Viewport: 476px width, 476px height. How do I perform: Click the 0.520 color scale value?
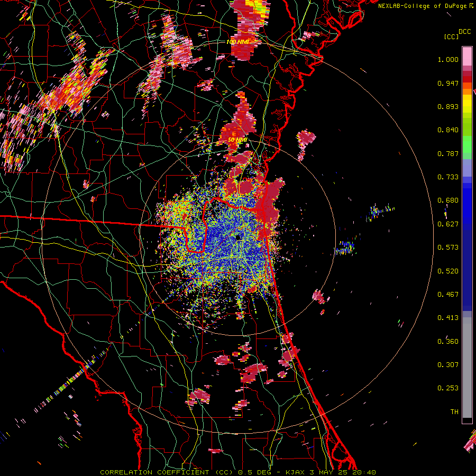448,271
